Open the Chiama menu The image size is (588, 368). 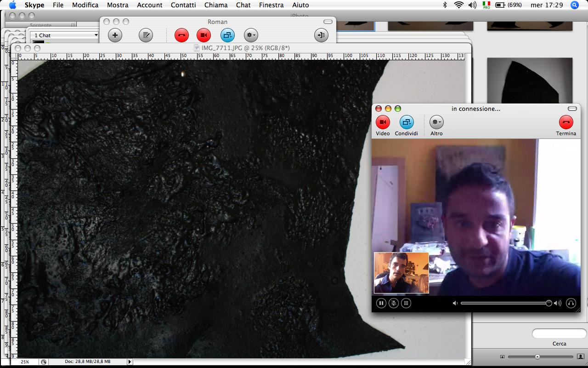pos(216,5)
